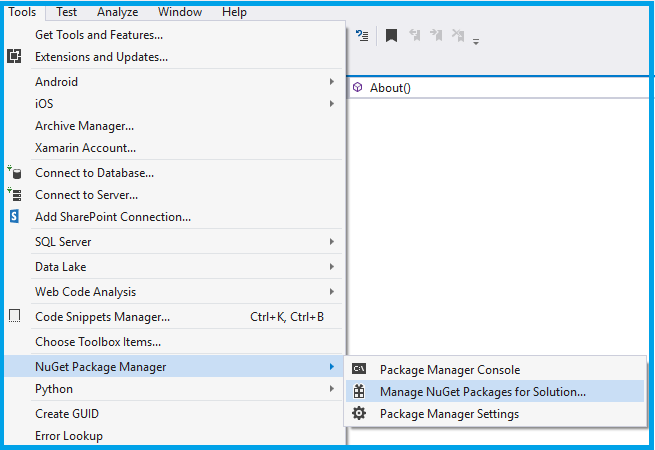Go to previous bookmark icon
The width and height of the screenshot is (655, 450).
(414, 35)
